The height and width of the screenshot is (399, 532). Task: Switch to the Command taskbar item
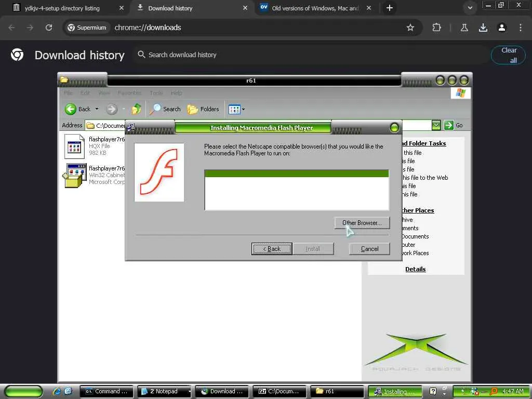coord(106,391)
